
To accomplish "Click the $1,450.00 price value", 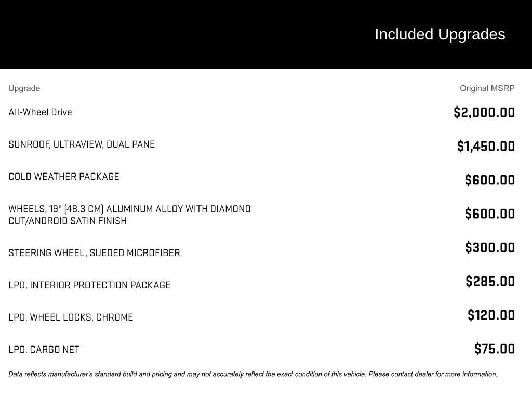I will 486,146.
